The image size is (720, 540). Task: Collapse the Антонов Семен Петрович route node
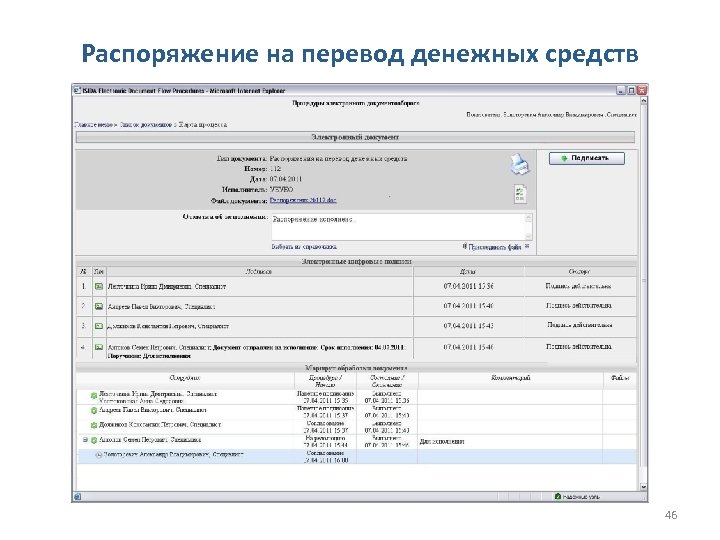point(85,440)
